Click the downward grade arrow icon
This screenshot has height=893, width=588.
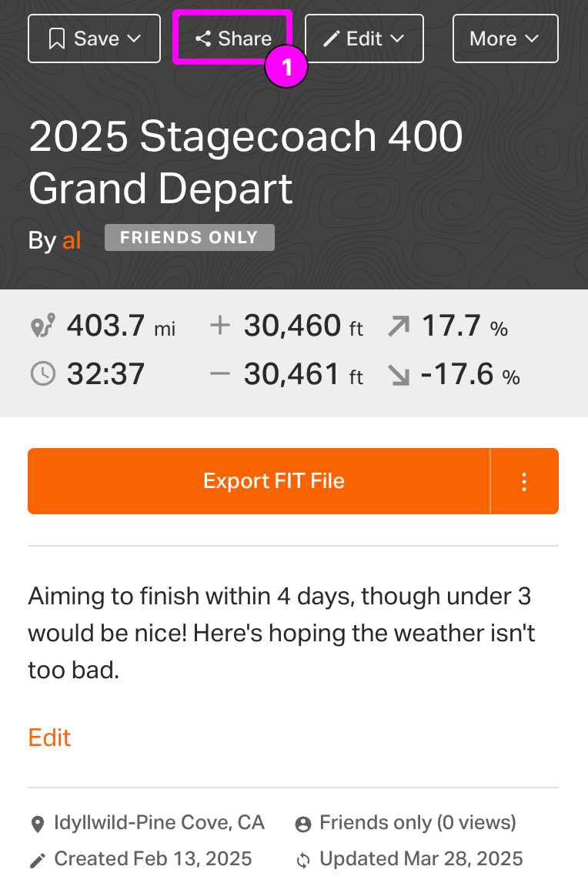(x=399, y=375)
